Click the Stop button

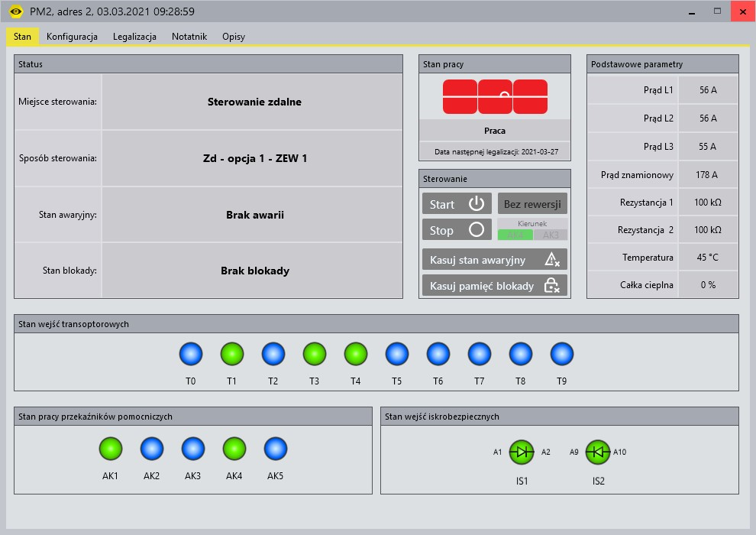[457, 229]
